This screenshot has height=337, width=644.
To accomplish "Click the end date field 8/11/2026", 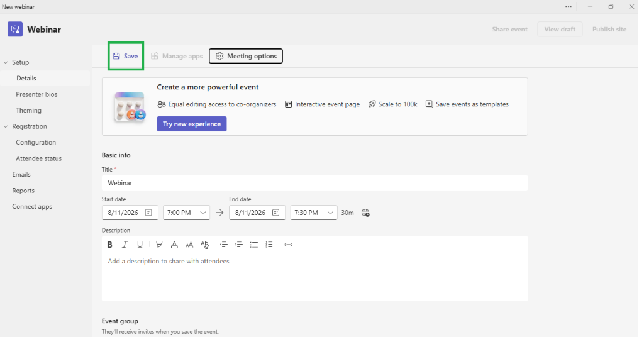I will 257,213.
